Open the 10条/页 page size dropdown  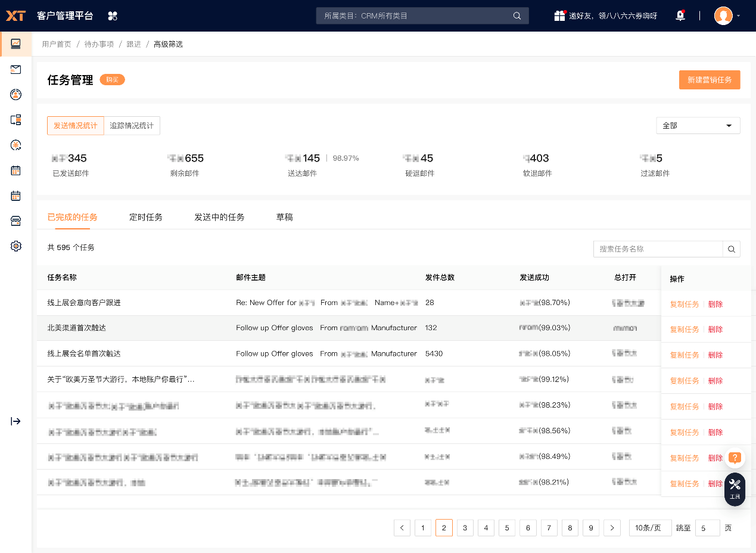point(650,527)
